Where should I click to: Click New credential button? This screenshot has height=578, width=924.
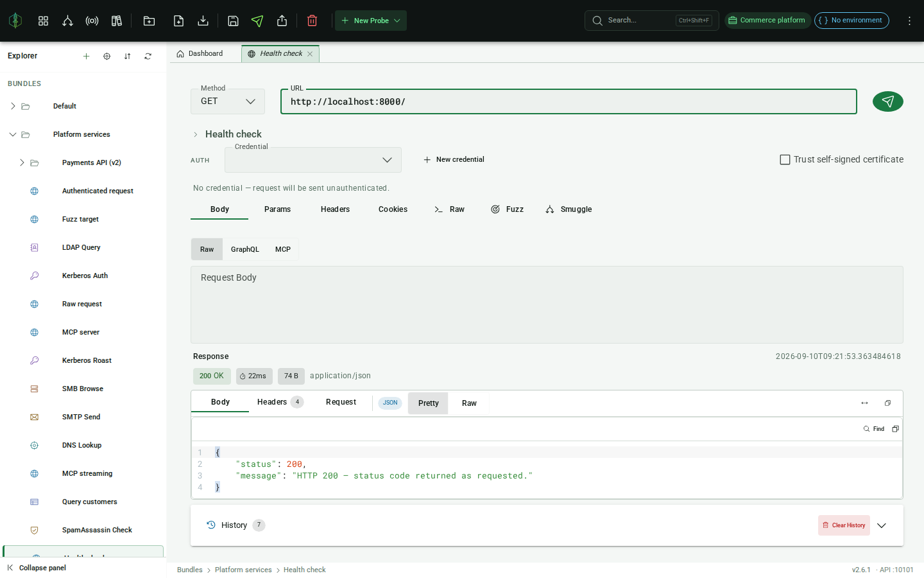click(454, 159)
